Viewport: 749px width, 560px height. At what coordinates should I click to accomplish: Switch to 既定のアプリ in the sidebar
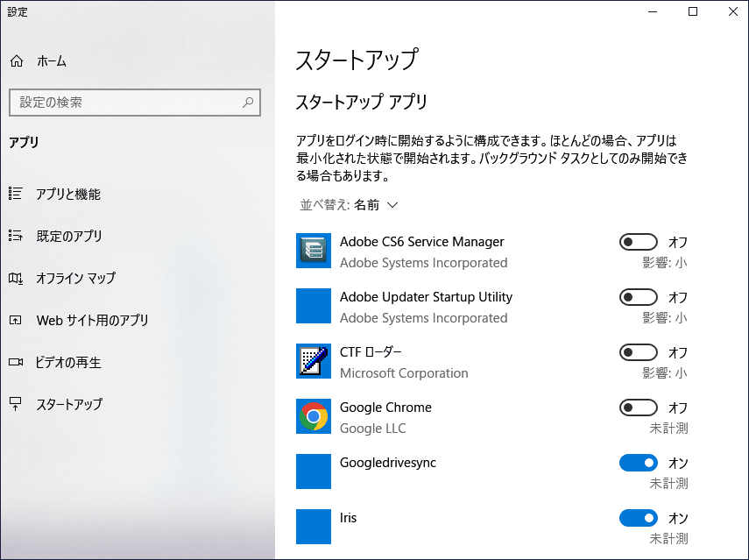tap(16, 235)
